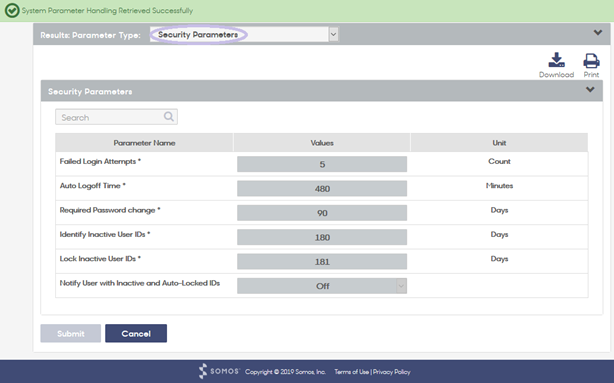Click the Count unit text
Screen dimensions: 614x383
click(x=499, y=161)
